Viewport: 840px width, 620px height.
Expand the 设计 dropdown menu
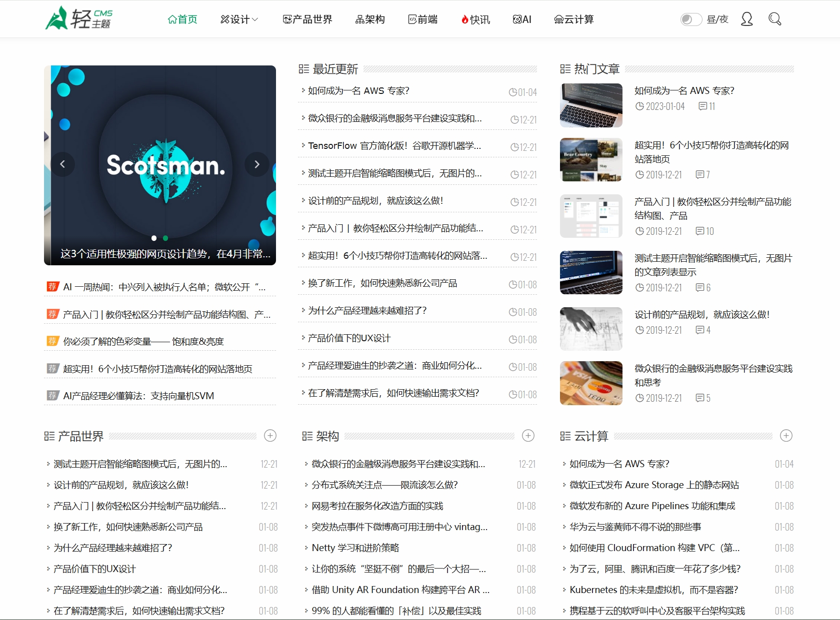click(239, 19)
